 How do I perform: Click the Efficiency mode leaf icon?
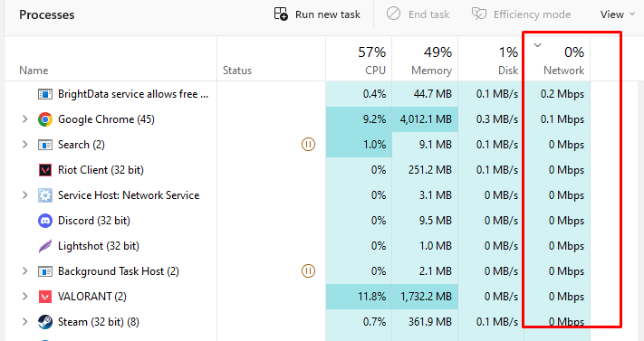pos(479,14)
